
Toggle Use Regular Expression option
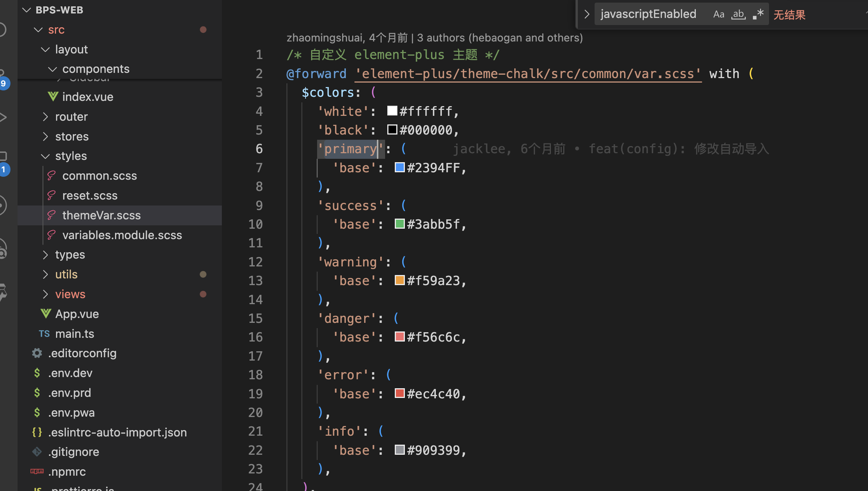click(758, 14)
